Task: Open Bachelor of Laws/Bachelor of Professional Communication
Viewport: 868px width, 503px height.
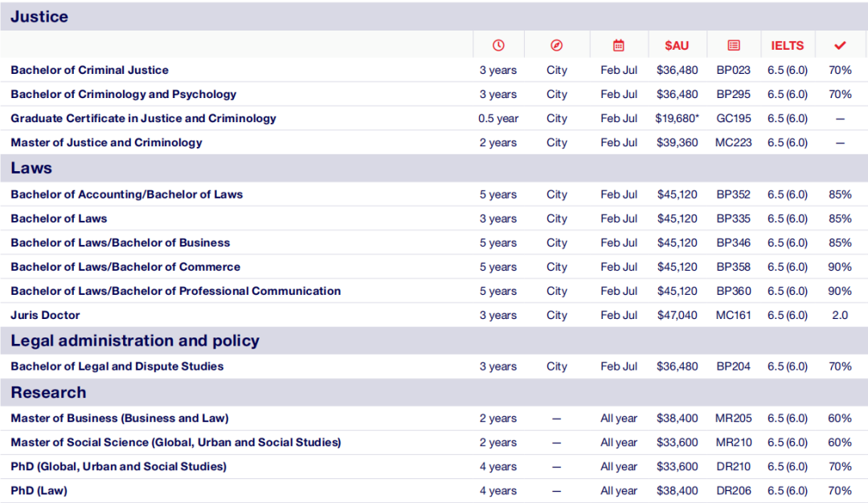Action: 175,291
